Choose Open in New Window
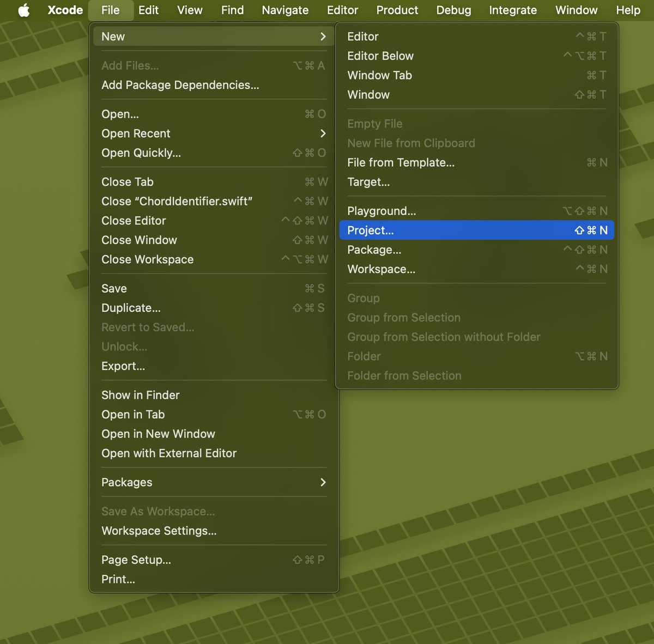 pos(214,434)
